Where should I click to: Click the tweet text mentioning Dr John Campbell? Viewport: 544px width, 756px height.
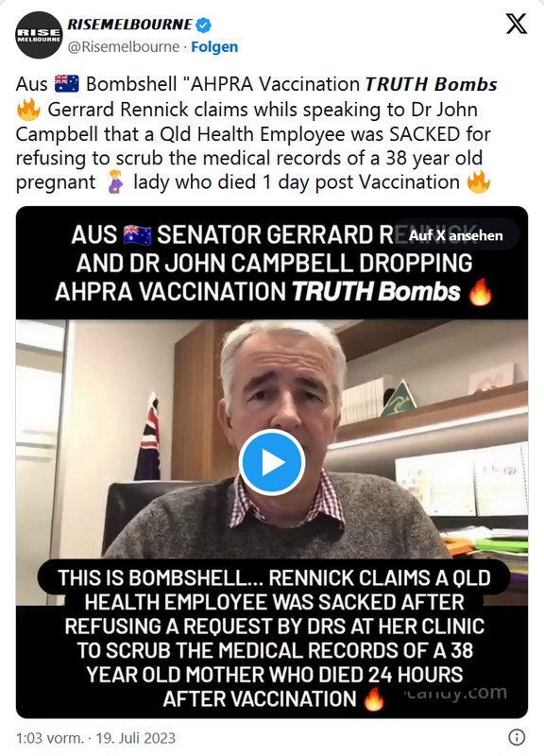click(x=253, y=133)
